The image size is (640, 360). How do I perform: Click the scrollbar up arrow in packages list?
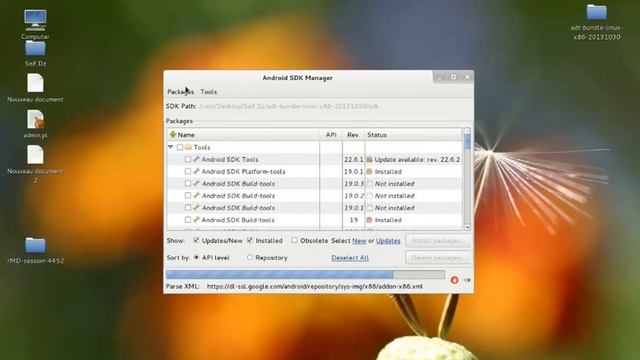pos(467,131)
